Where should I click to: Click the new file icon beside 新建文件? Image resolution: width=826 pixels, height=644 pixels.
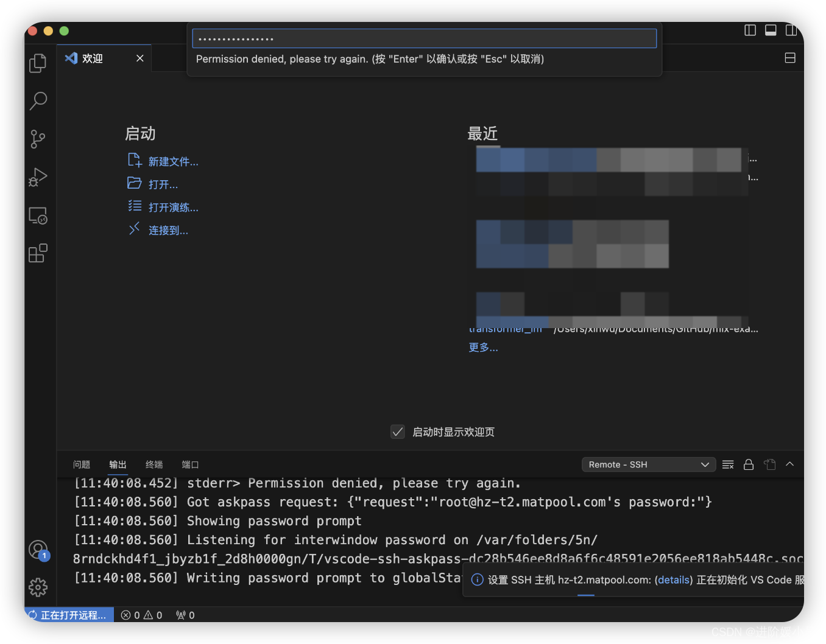click(135, 160)
